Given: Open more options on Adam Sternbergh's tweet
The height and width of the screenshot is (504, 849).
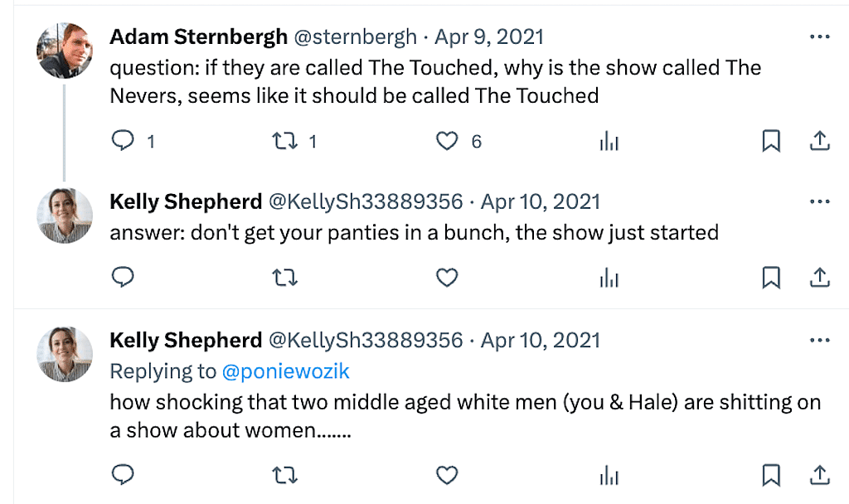Looking at the screenshot, I should [x=819, y=37].
